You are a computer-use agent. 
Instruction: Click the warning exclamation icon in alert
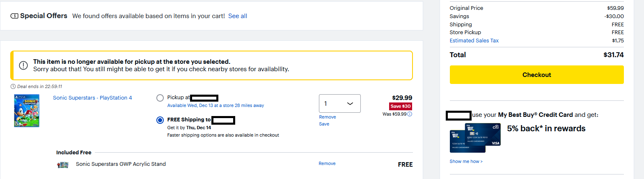tap(23, 65)
